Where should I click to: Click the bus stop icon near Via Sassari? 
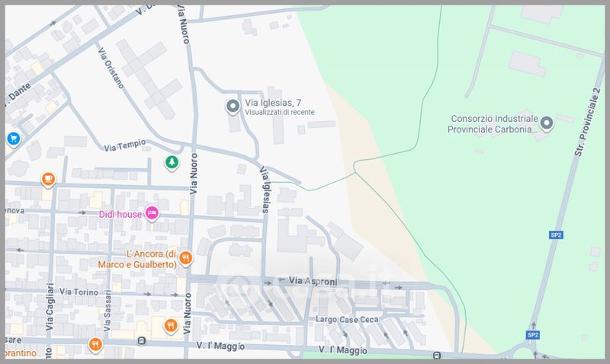(142, 340)
